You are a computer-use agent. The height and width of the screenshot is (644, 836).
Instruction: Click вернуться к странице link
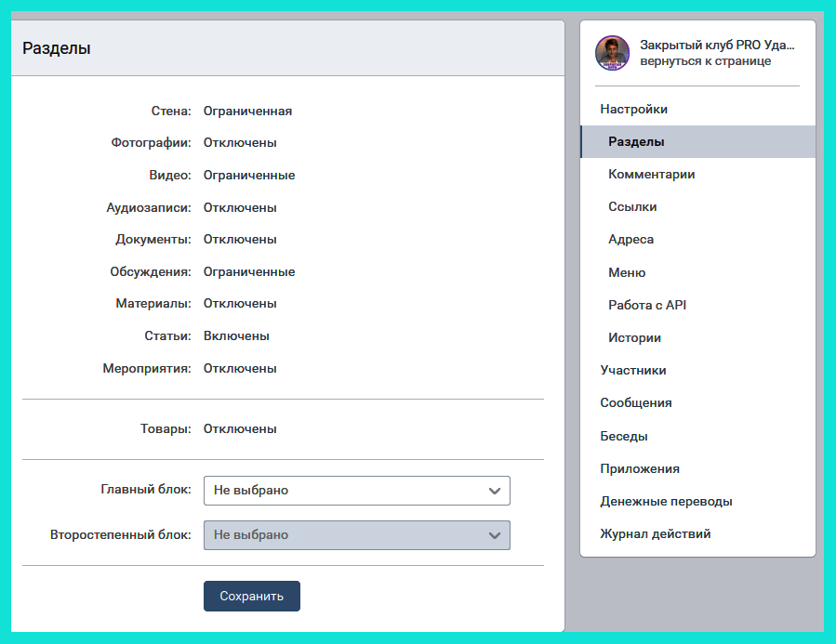(x=705, y=61)
